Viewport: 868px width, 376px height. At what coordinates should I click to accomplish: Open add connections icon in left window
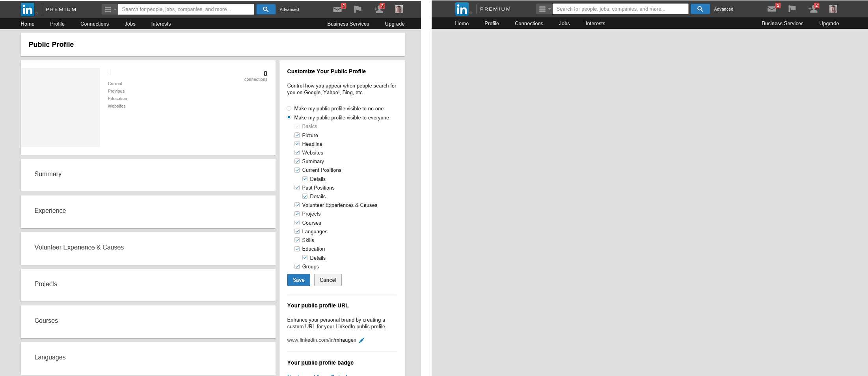tap(379, 9)
